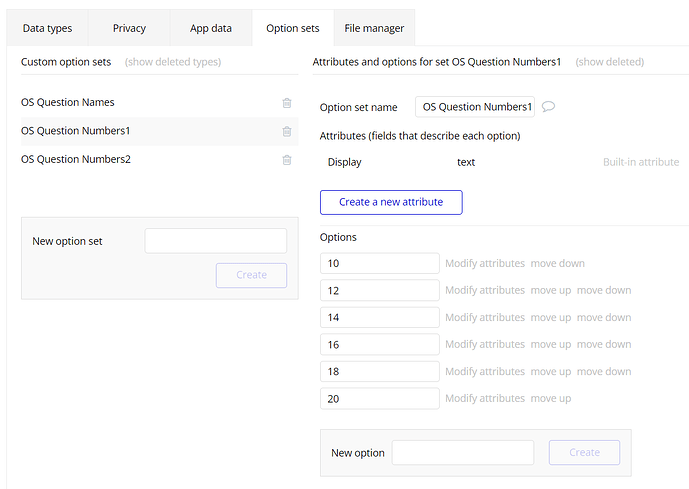Move option 12 up

(550, 291)
